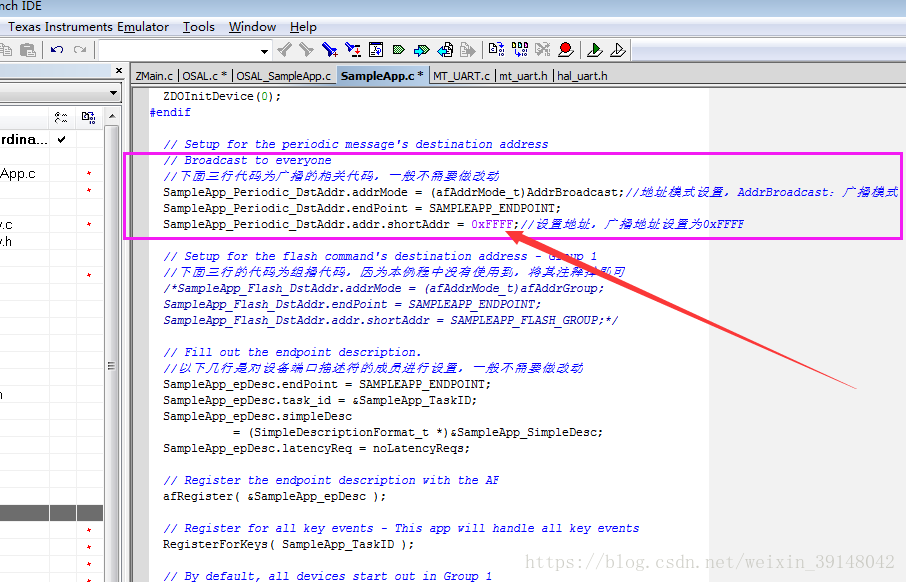Close the workspace panel with the X
The image size is (906, 582).
(x=119, y=71)
